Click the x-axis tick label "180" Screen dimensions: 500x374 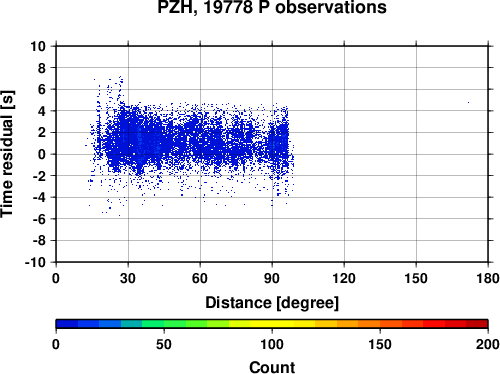[488, 278]
